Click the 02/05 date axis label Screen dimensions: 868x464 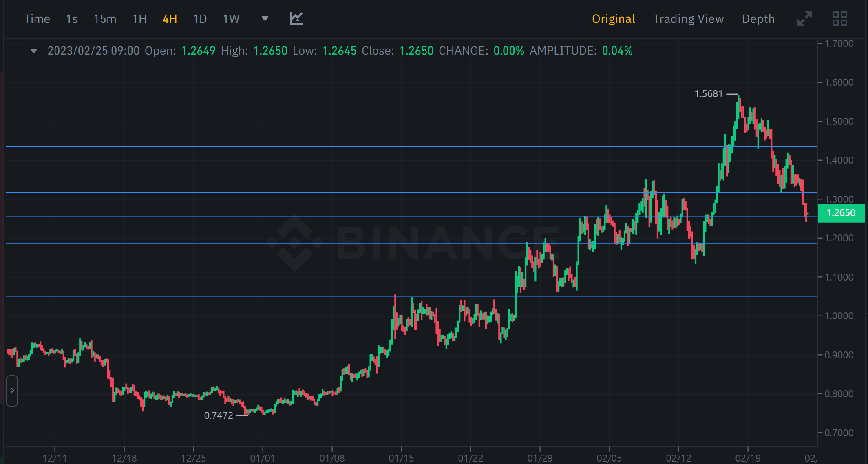click(x=609, y=458)
